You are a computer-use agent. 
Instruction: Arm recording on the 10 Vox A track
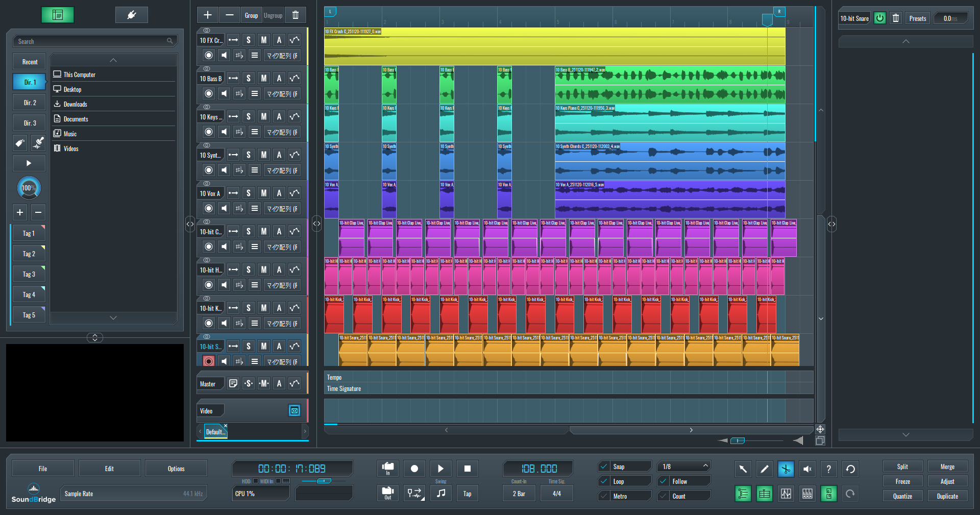pyautogui.click(x=208, y=208)
